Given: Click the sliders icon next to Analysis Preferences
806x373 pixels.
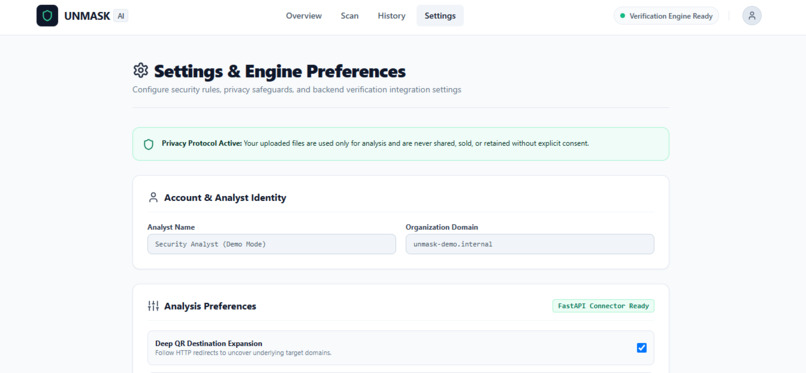Looking at the screenshot, I should (153, 306).
